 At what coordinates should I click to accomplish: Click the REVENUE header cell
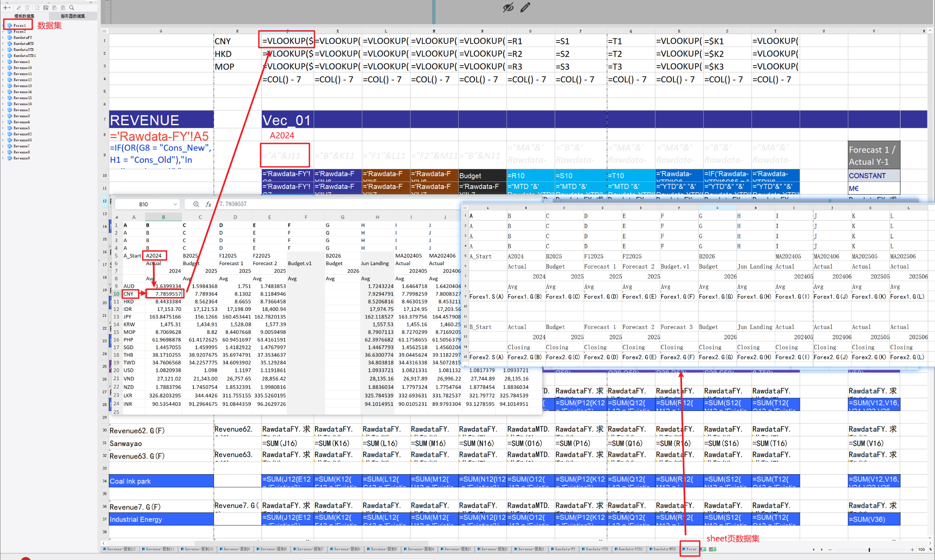pos(161,120)
